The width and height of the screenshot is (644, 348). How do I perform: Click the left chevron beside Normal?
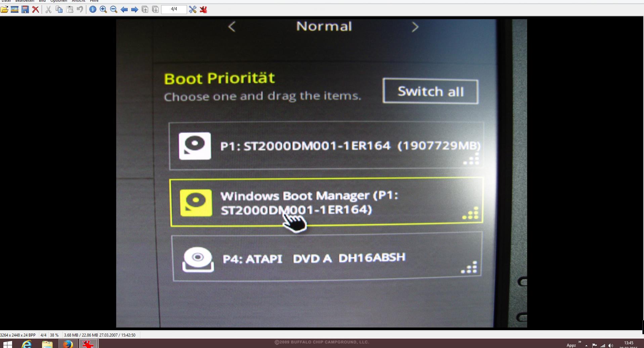coord(232,27)
